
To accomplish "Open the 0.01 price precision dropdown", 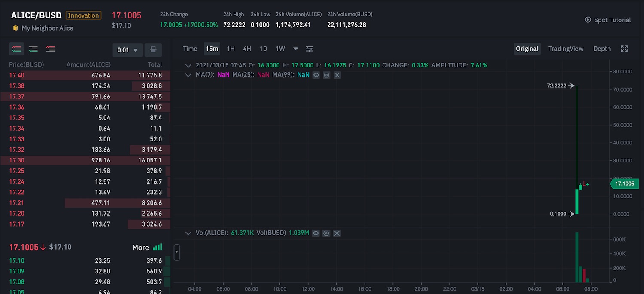I will pyautogui.click(x=128, y=50).
